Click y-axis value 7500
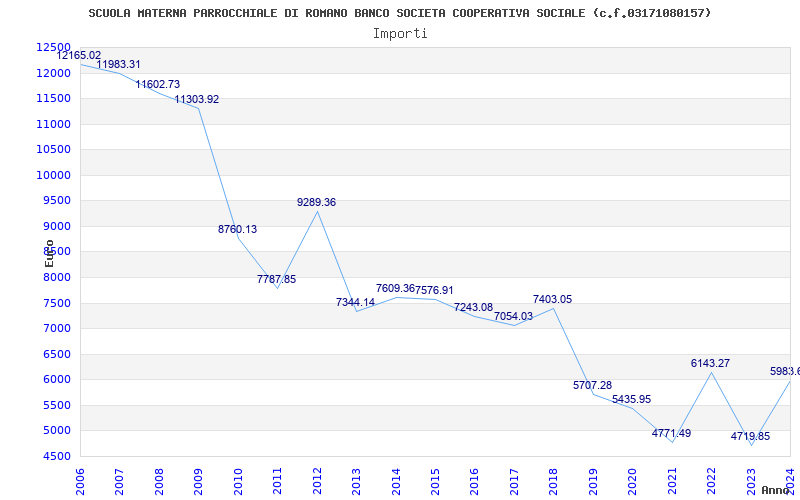The width and height of the screenshot is (800, 500). point(56,303)
